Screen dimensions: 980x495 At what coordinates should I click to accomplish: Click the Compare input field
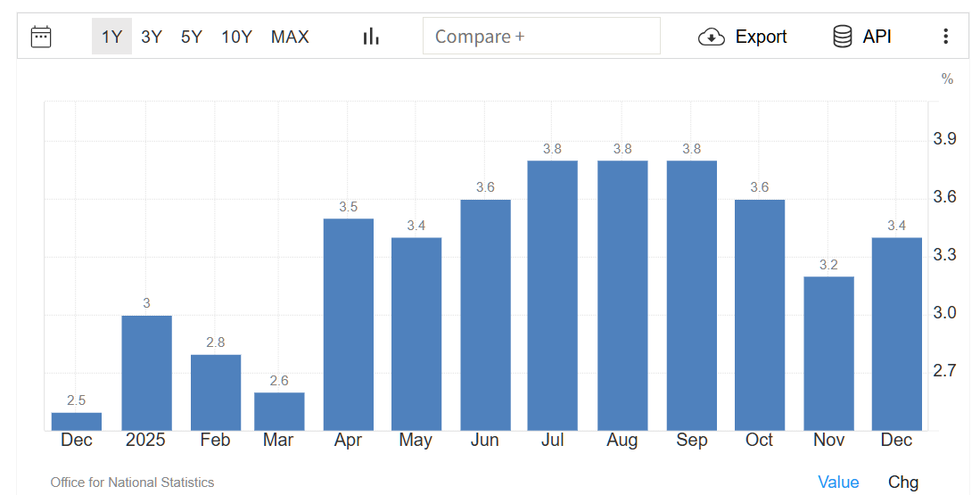541,37
